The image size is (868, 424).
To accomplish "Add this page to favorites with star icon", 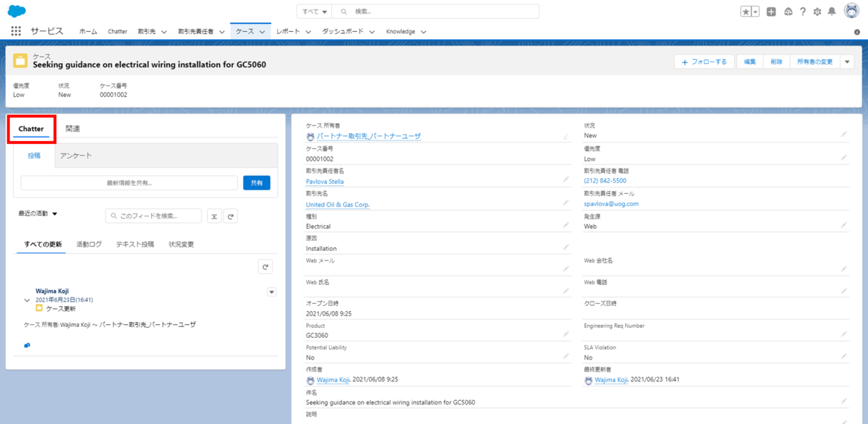I will click(746, 12).
